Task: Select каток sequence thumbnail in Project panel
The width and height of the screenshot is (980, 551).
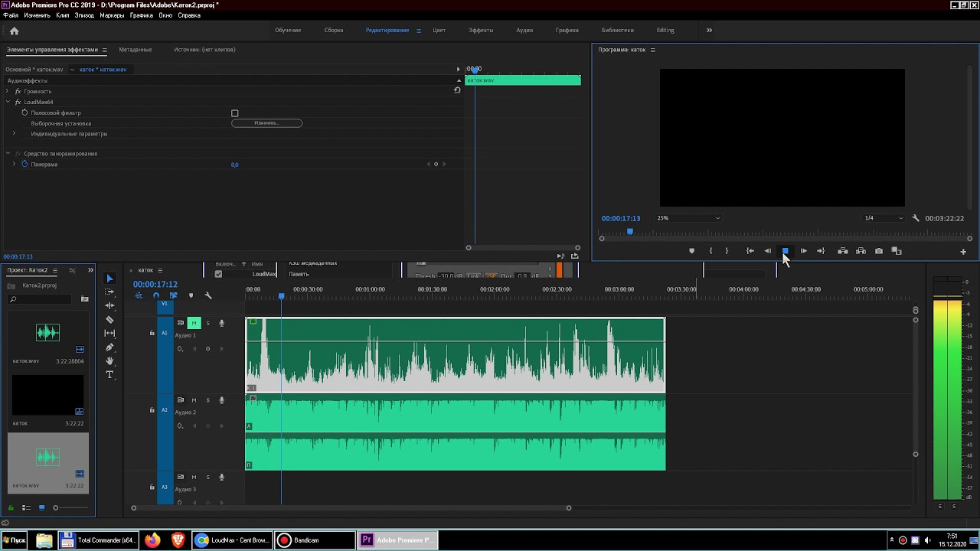Action: (x=47, y=396)
